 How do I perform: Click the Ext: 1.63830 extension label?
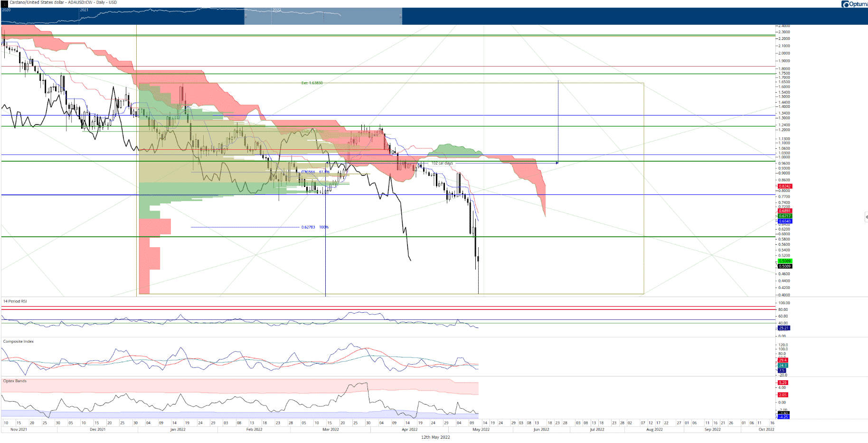[312, 83]
